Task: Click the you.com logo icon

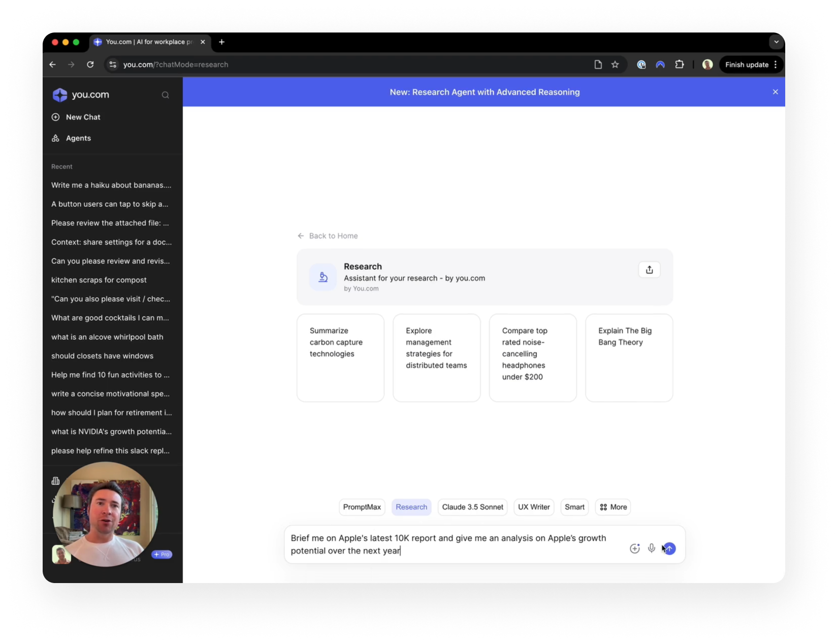Action: [x=60, y=95]
